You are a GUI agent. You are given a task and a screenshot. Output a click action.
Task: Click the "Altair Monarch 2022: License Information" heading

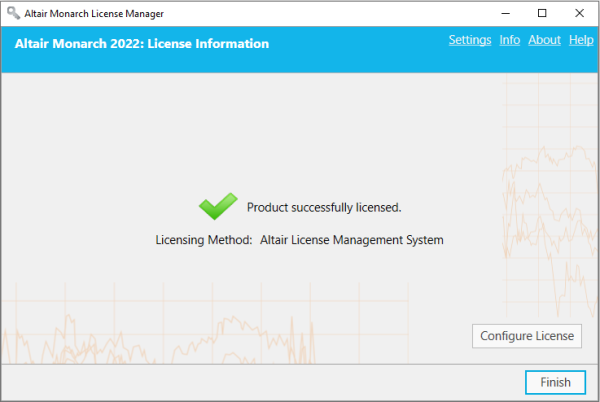[x=142, y=44]
